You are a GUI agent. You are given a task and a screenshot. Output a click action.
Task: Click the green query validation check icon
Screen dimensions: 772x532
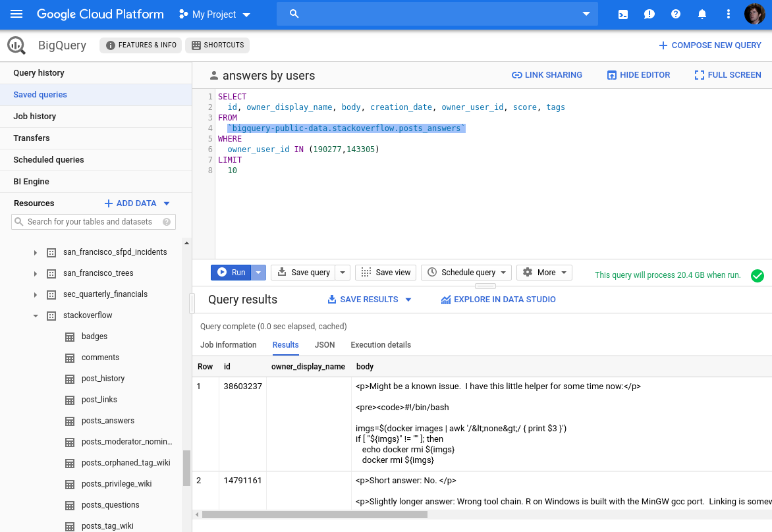[758, 276]
